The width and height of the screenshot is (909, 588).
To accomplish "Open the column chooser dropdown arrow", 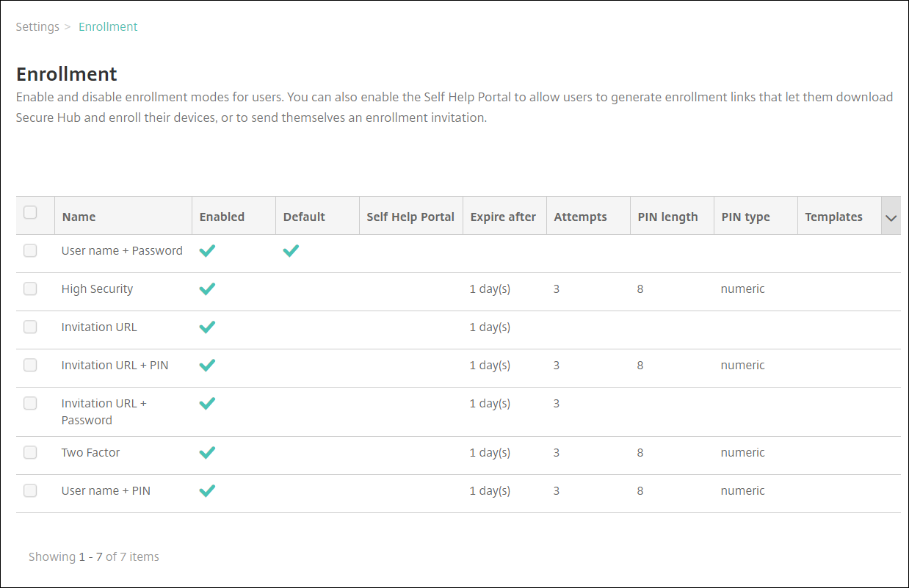I will [891, 217].
